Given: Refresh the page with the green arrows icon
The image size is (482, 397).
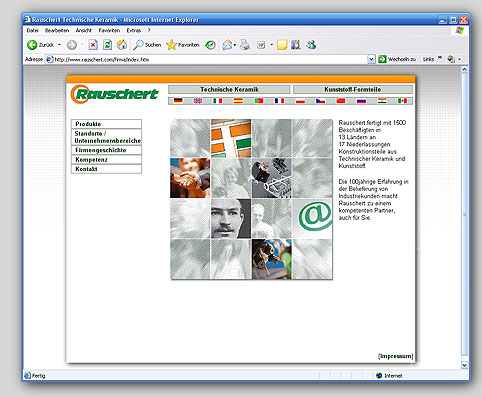Looking at the screenshot, I should (x=107, y=45).
